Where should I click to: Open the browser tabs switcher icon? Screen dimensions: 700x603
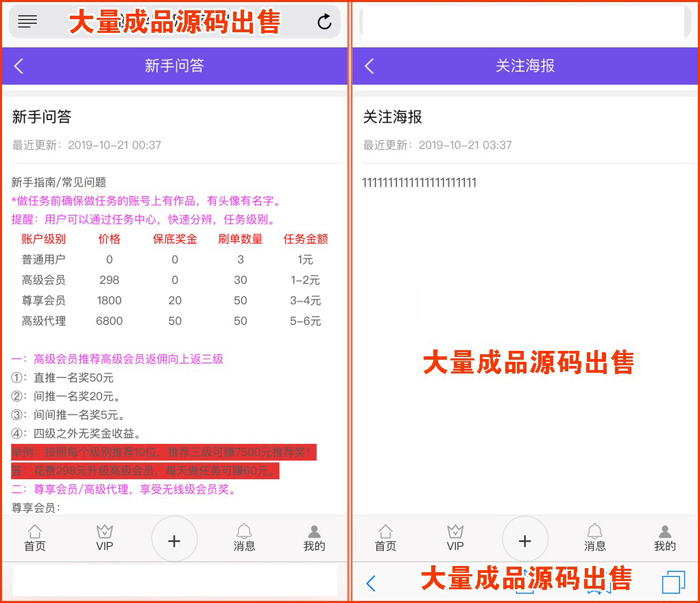(x=673, y=582)
